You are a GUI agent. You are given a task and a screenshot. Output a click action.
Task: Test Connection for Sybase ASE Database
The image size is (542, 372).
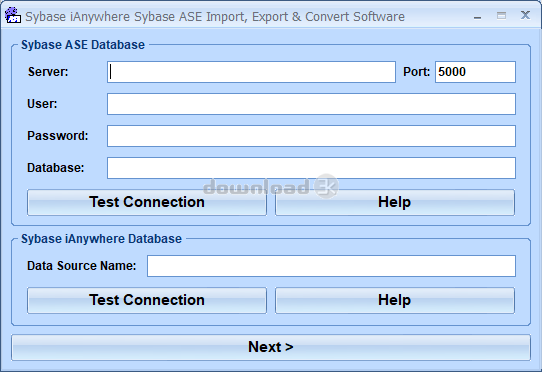point(147,202)
